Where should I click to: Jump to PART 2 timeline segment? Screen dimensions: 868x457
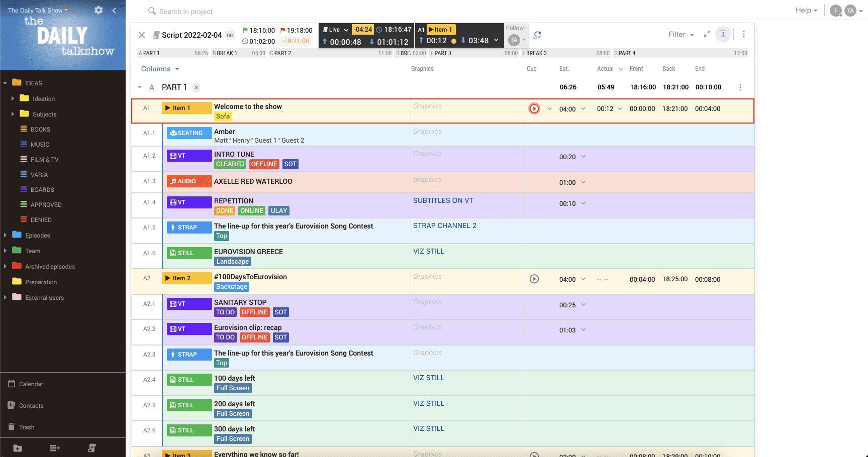tap(331, 53)
